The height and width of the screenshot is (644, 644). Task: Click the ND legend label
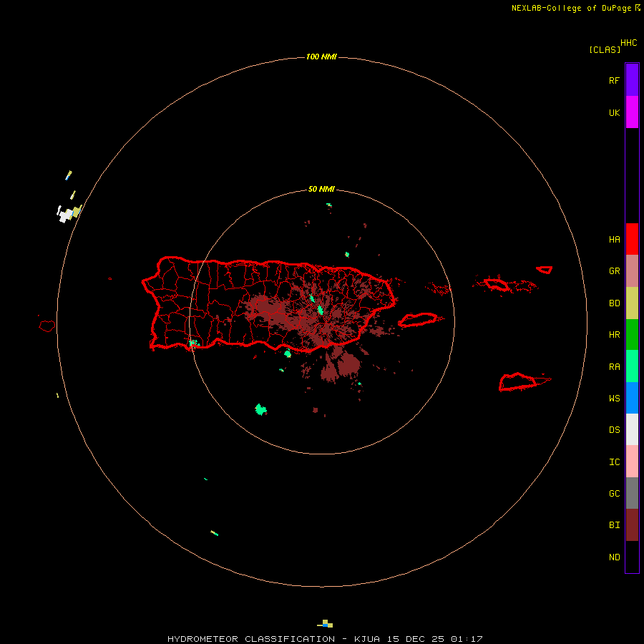pyautogui.click(x=614, y=557)
